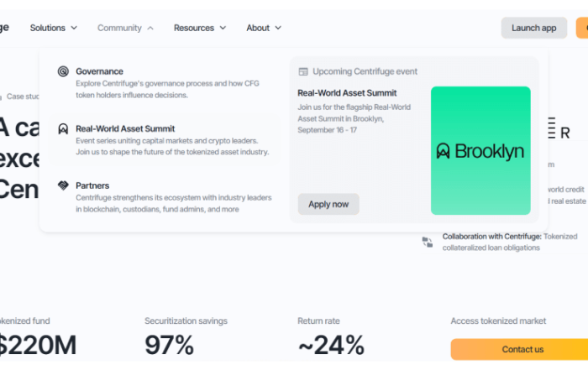Open the Real-World Asset Summit menu item
This screenshot has height=370, width=588.
(125, 129)
